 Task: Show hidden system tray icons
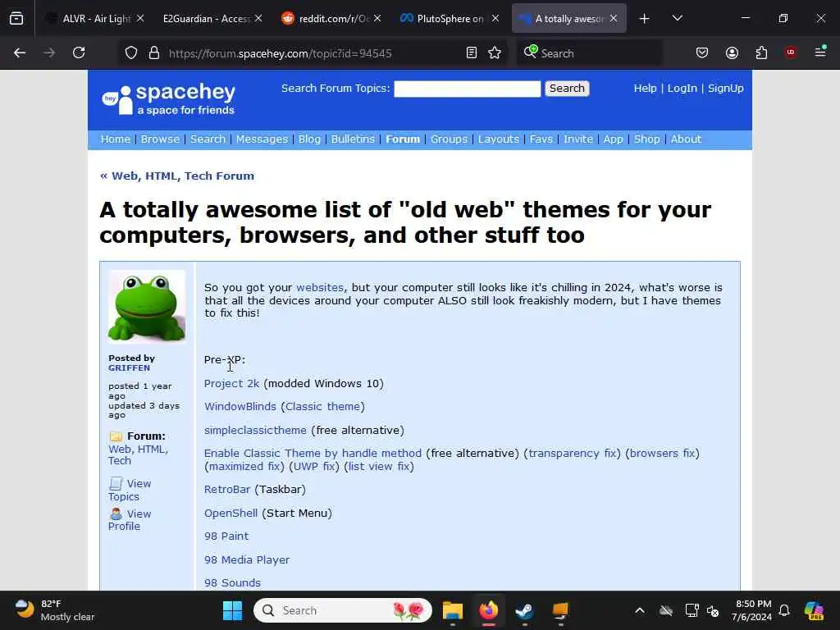coord(640,610)
